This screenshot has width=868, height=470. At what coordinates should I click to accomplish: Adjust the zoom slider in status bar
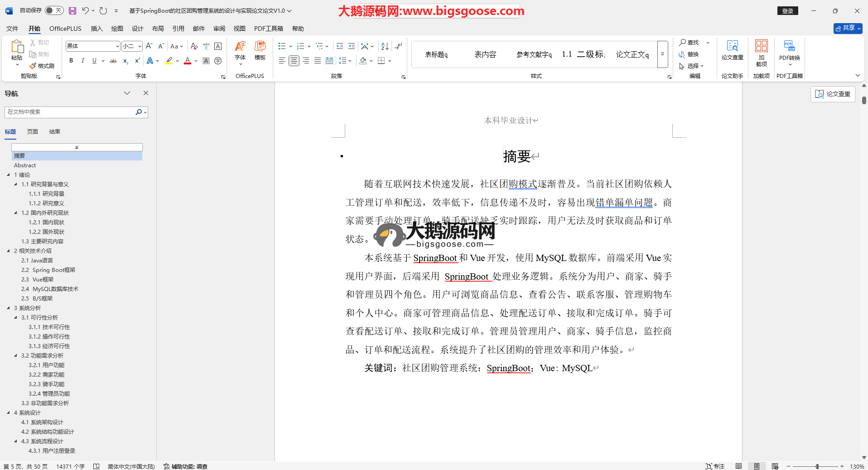pyautogui.click(x=817, y=466)
